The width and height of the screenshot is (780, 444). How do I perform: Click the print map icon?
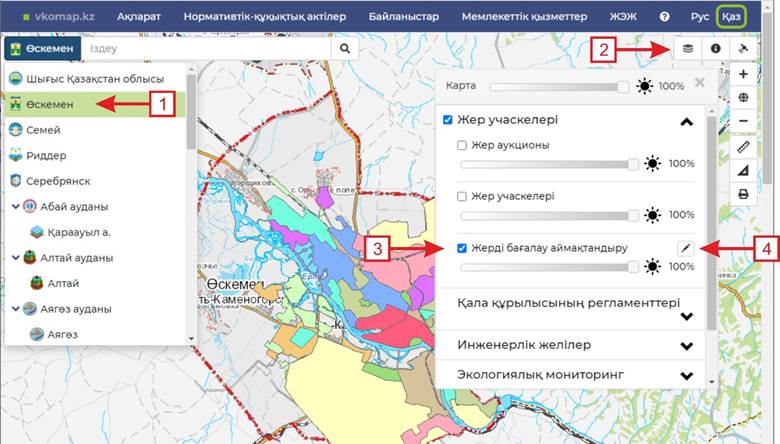[x=743, y=194]
